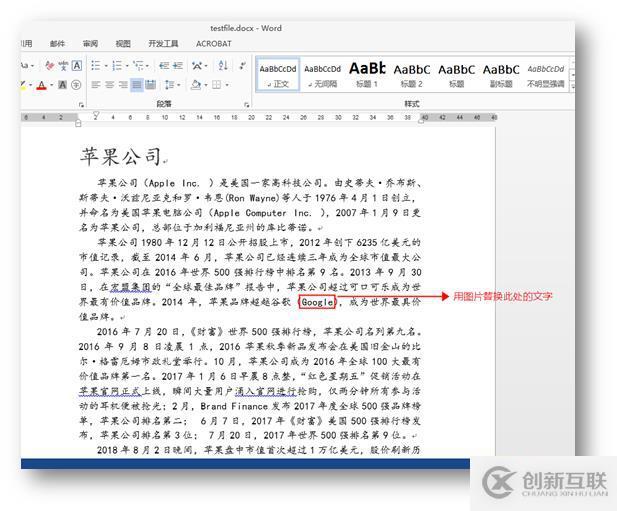Click the text Brand Finance in document

[234, 406]
